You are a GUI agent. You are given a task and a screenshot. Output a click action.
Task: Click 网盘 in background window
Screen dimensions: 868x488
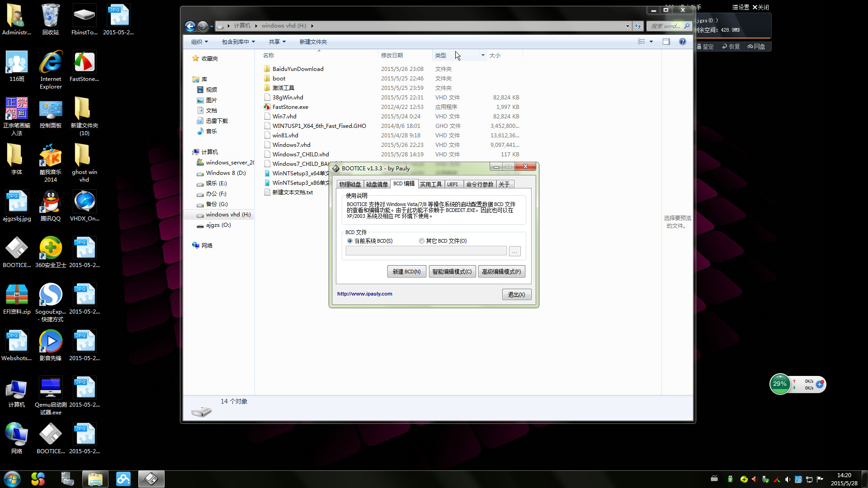(757, 47)
